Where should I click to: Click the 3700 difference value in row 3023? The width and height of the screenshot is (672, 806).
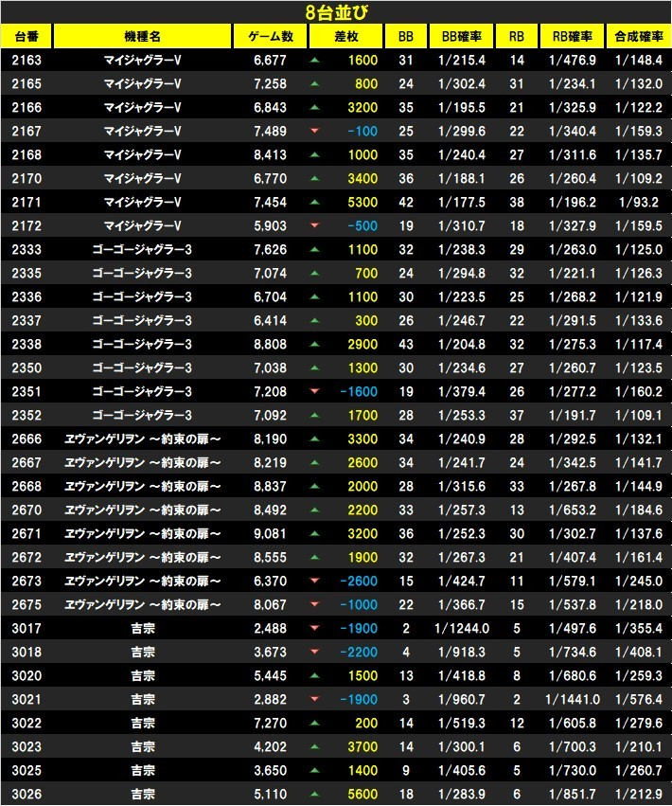363,746
